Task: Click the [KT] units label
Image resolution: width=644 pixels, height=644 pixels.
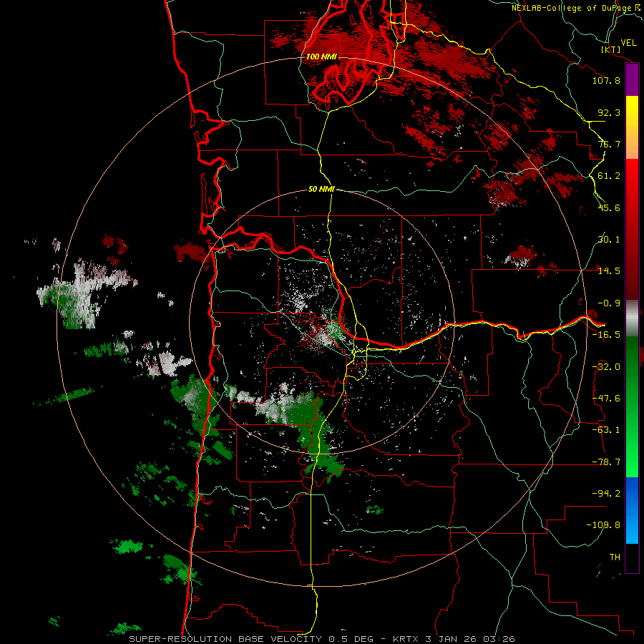Action: (x=611, y=49)
